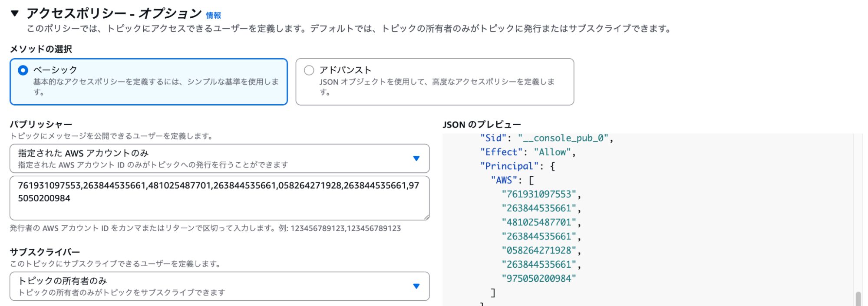Click account "761931097553" in the JSON preview

538,194
